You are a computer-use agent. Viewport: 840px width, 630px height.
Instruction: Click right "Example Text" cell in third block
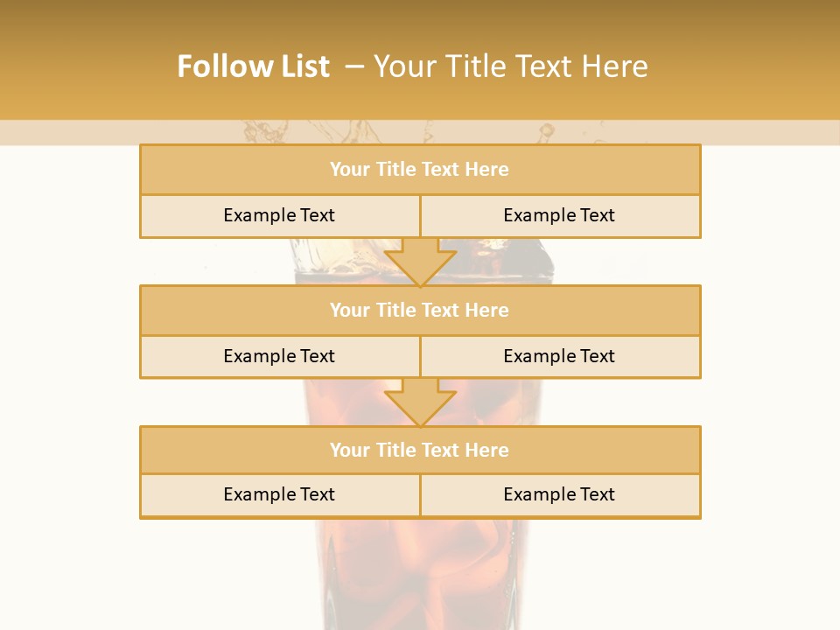[559, 495]
